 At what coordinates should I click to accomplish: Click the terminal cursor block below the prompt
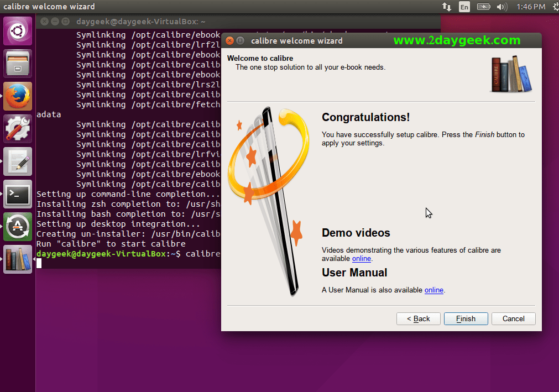39,263
